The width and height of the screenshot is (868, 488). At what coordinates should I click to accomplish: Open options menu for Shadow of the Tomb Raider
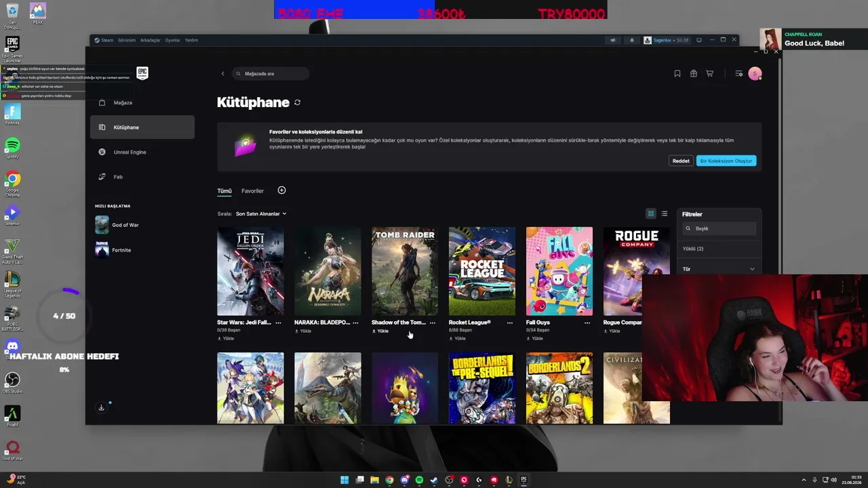[x=433, y=323]
